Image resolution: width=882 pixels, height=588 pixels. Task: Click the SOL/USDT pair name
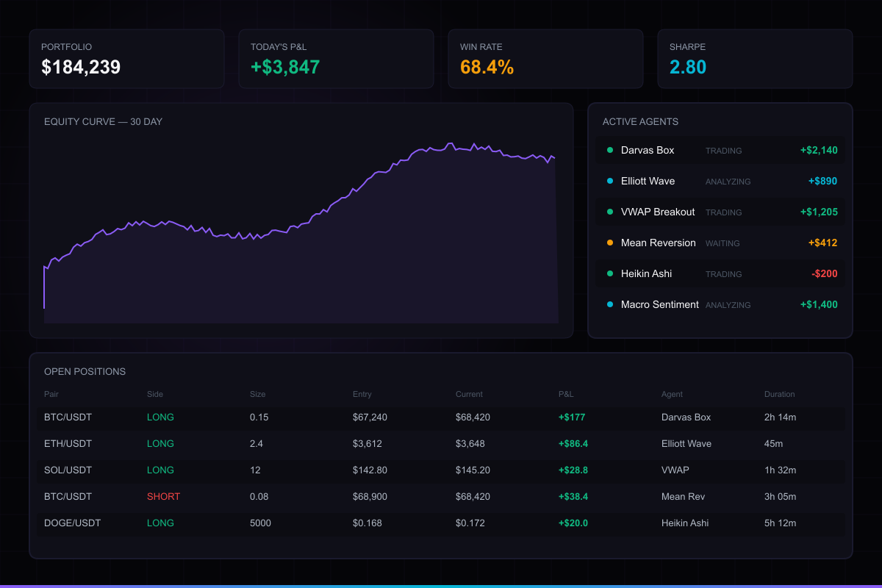coord(68,470)
